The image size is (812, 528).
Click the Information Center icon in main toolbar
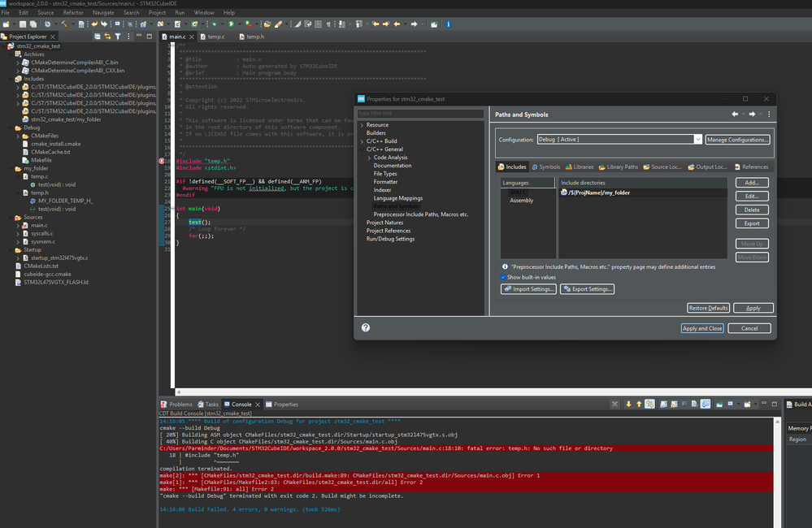click(x=449, y=24)
